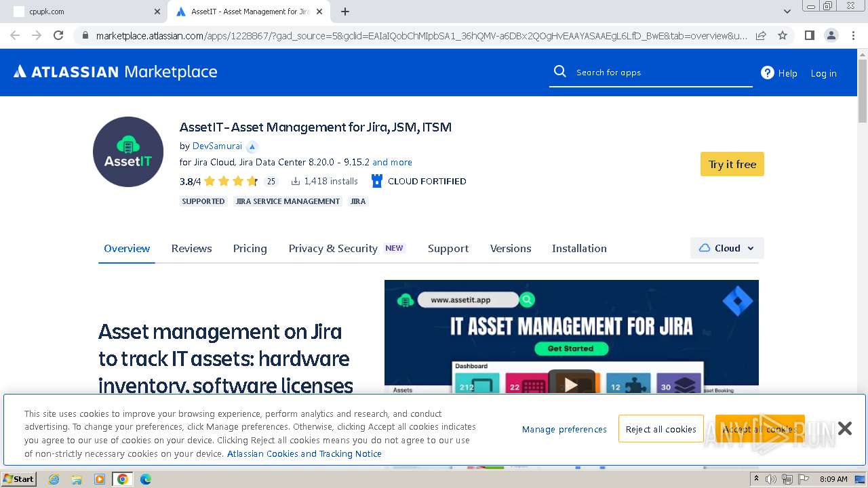
Task: Click Log in link
Action: coord(823,73)
